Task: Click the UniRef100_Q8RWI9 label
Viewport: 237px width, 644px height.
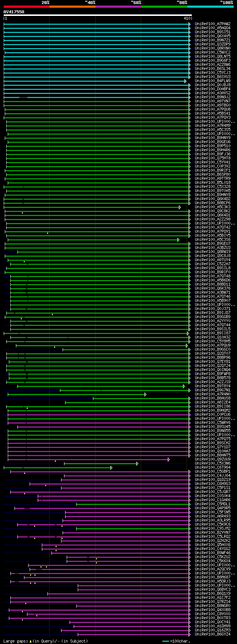Action: pyautogui.click(x=213, y=252)
